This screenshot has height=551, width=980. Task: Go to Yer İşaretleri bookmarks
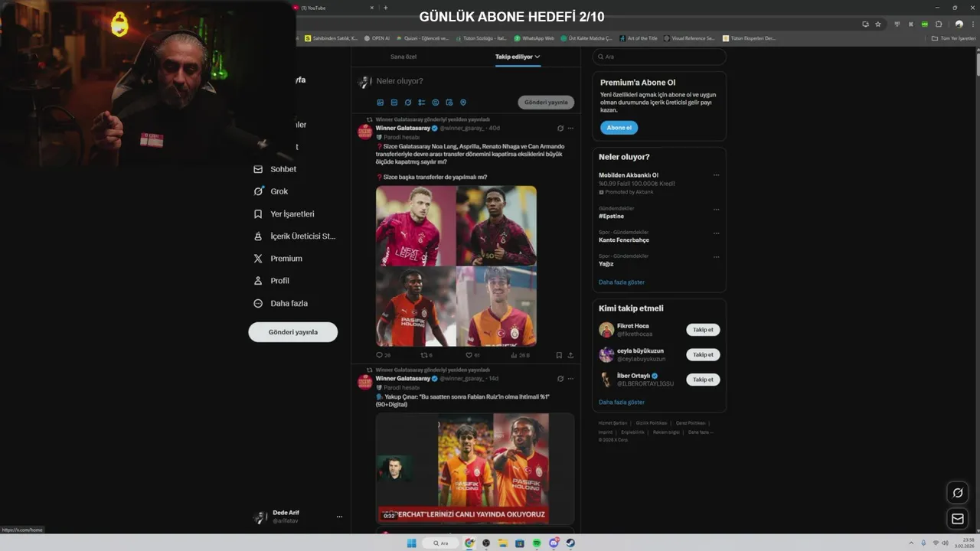point(284,214)
